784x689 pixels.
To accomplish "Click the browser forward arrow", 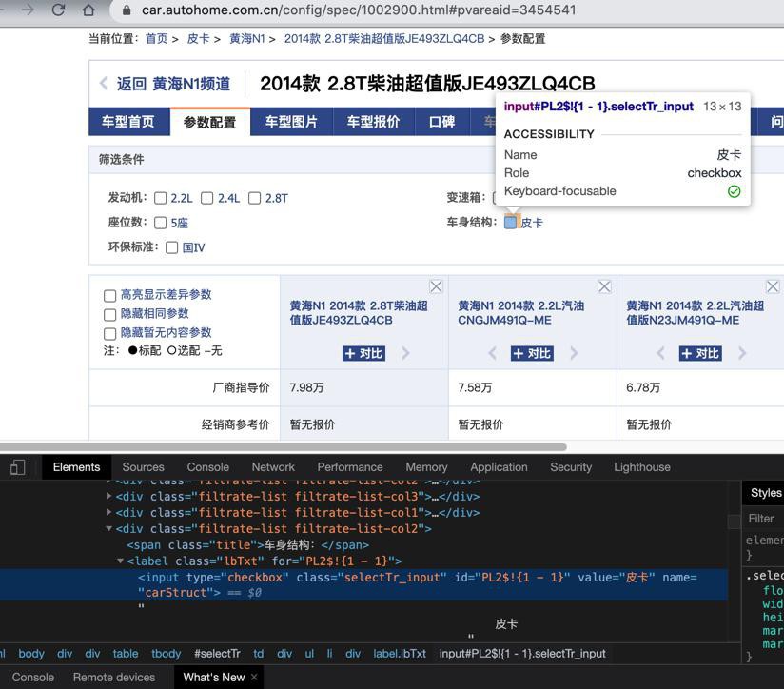I will tap(28, 10).
